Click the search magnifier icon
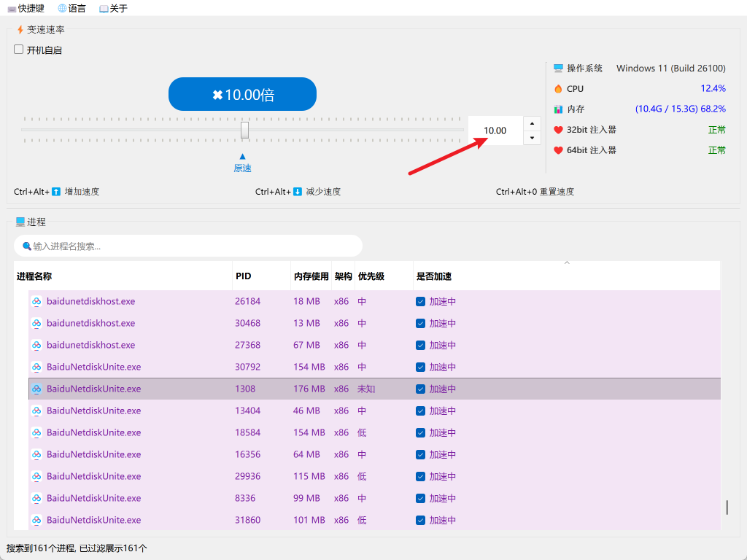Screen dimensions: 747x560 [x=27, y=246]
